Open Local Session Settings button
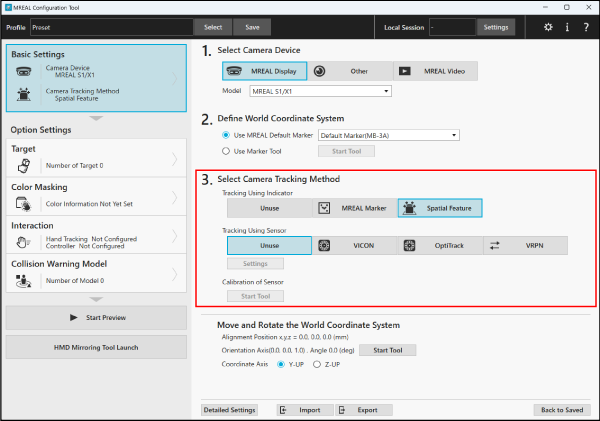The width and height of the screenshot is (600, 421). (496, 27)
